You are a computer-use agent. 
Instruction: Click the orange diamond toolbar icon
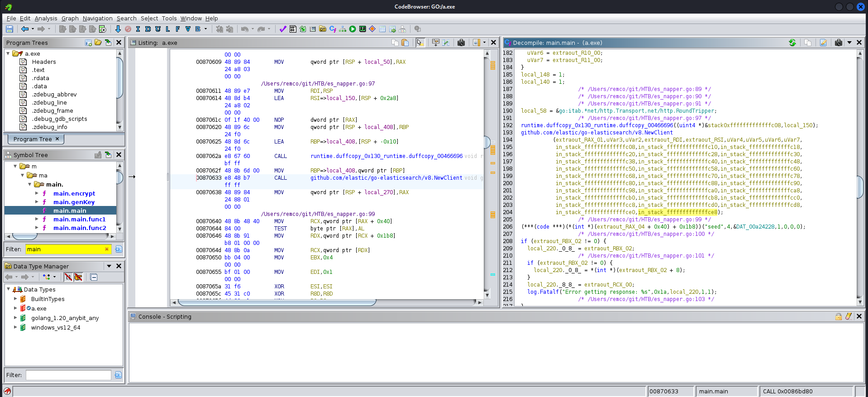372,29
